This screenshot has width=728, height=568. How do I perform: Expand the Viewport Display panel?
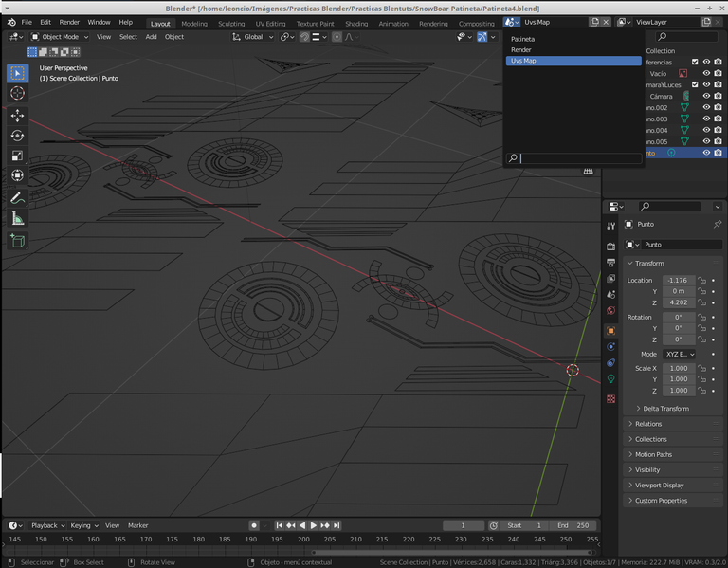coord(672,485)
